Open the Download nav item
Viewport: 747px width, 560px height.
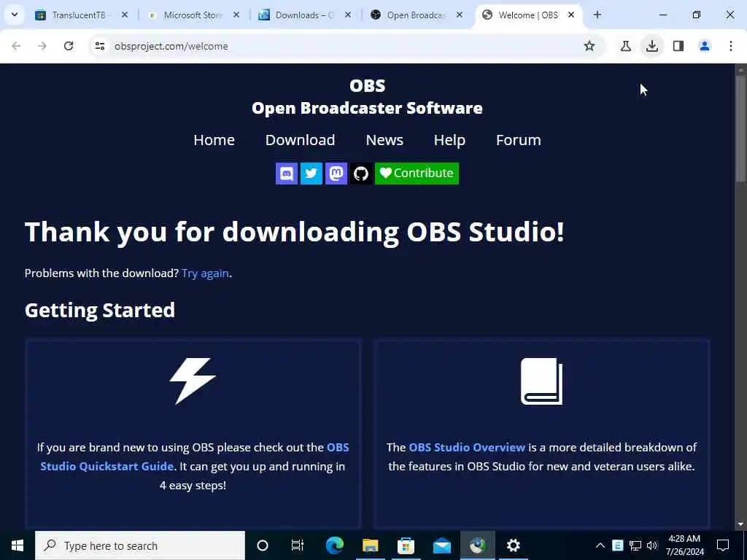tap(300, 140)
